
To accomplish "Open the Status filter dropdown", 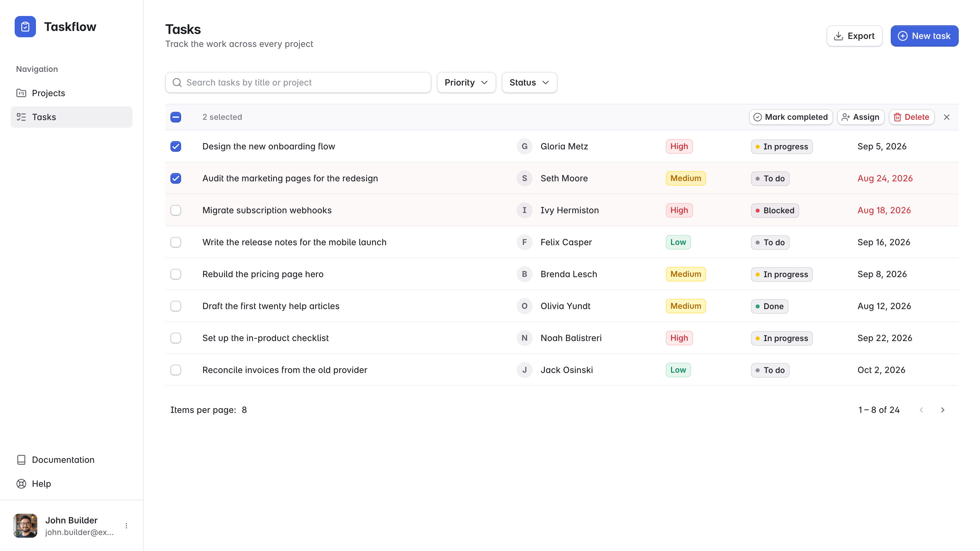I will tap(529, 83).
